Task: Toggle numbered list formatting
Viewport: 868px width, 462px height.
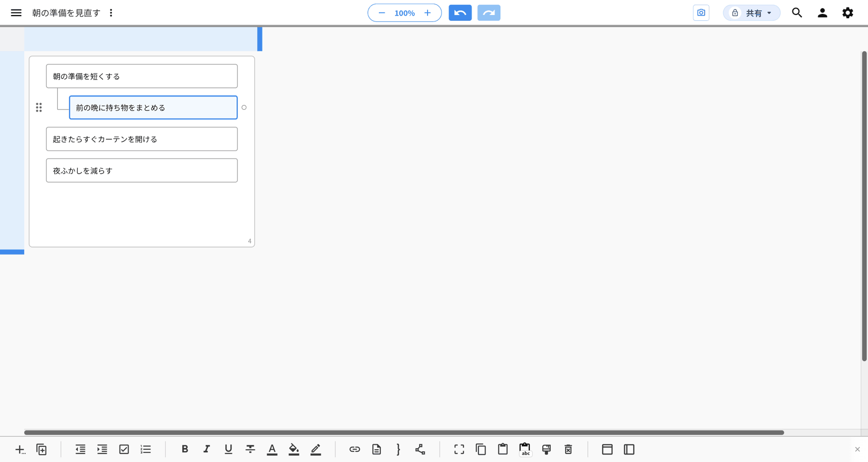Action: tap(146, 449)
